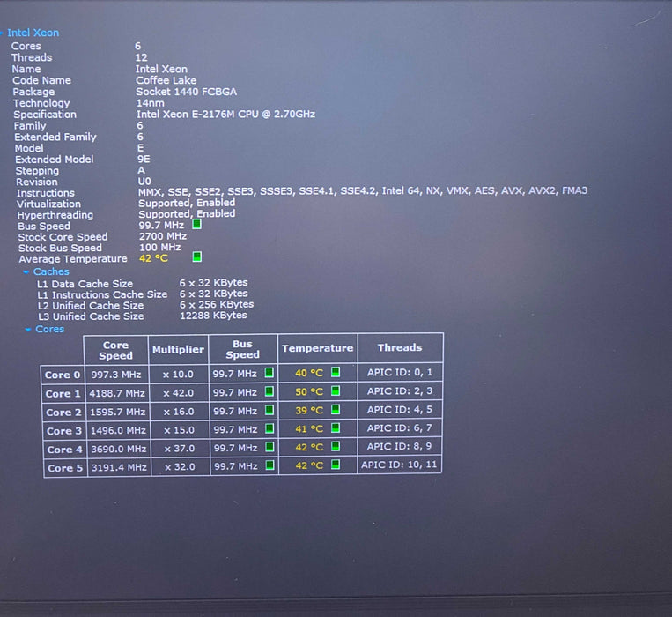Click Core 3 bus speed green graph icon
The height and width of the screenshot is (617, 672).
point(270,428)
